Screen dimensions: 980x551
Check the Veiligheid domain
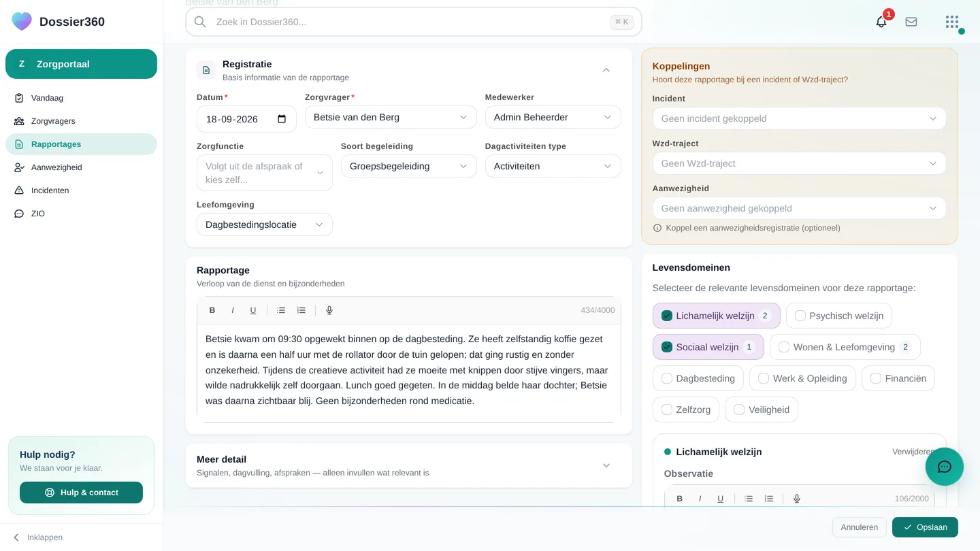coord(739,410)
